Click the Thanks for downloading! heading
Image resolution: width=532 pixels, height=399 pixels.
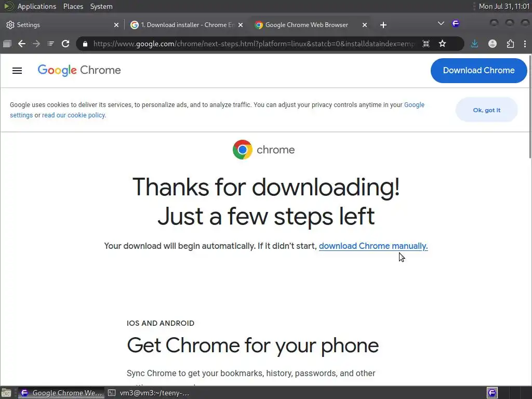(266, 187)
